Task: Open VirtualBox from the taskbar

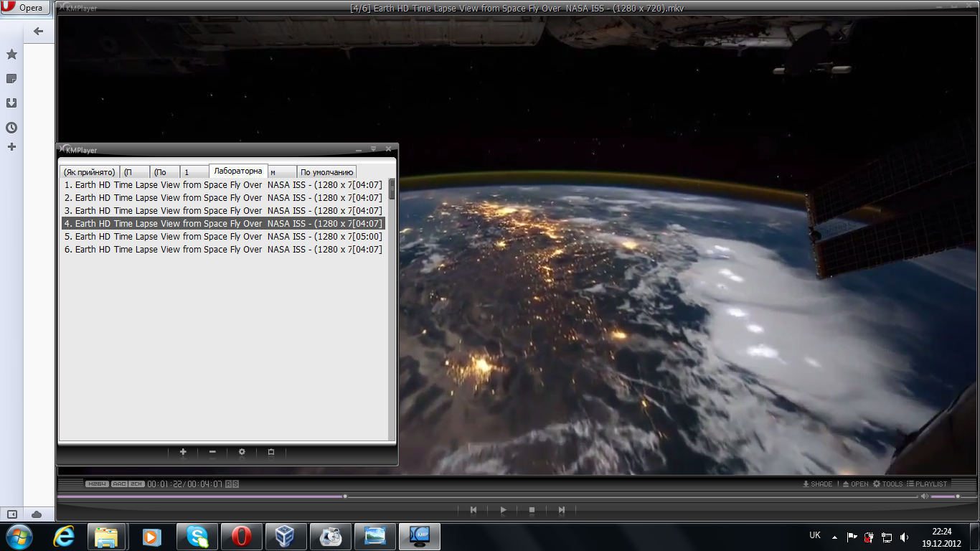Action: pyautogui.click(x=286, y=537)
